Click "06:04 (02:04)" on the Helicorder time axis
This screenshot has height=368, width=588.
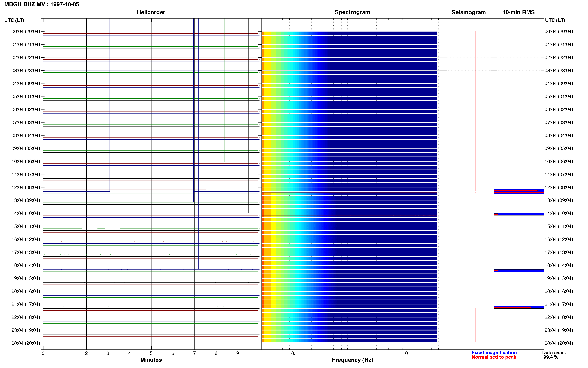click(x=26, y=109)
